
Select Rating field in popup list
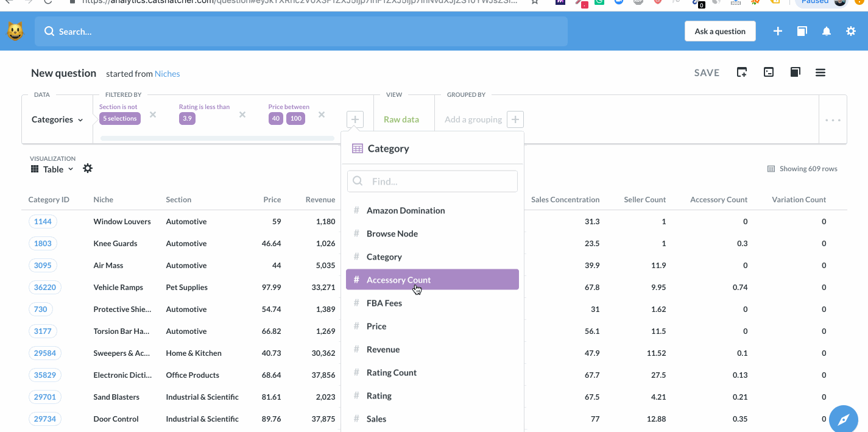coord(432,395)
